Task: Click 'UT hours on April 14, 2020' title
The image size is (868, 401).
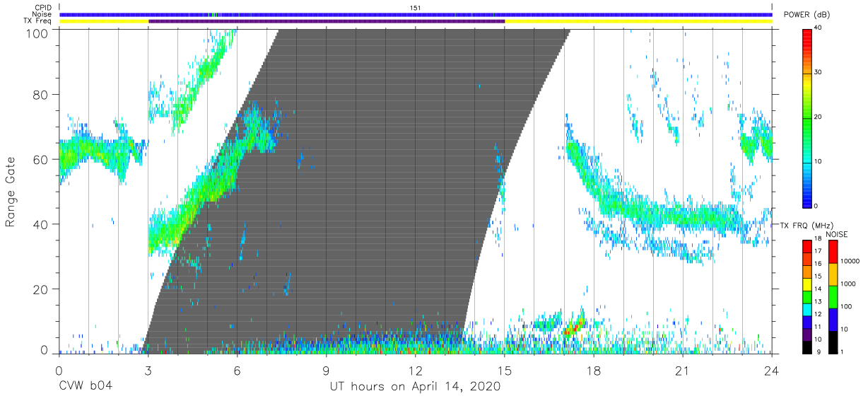Action: pos(416,387)
